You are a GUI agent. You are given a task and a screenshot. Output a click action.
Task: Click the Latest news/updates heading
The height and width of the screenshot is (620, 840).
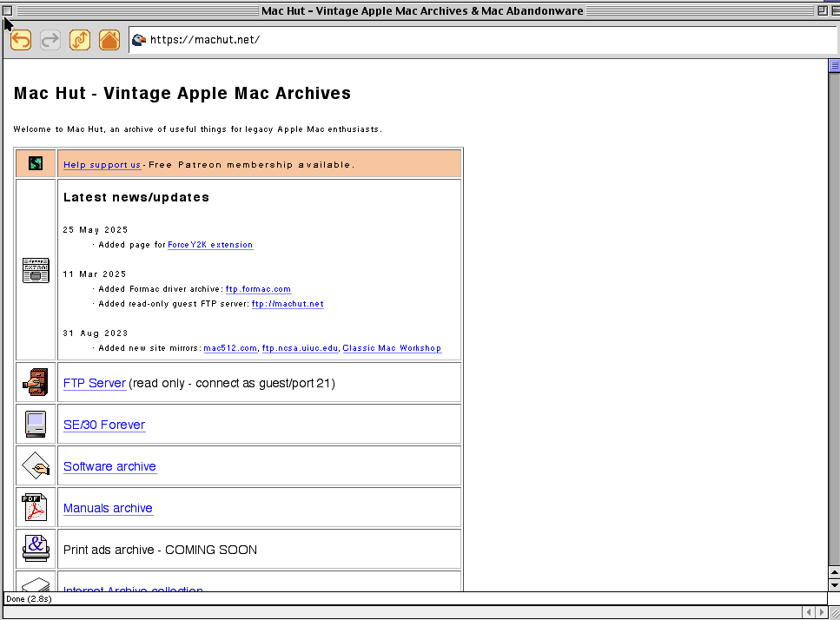136,198
